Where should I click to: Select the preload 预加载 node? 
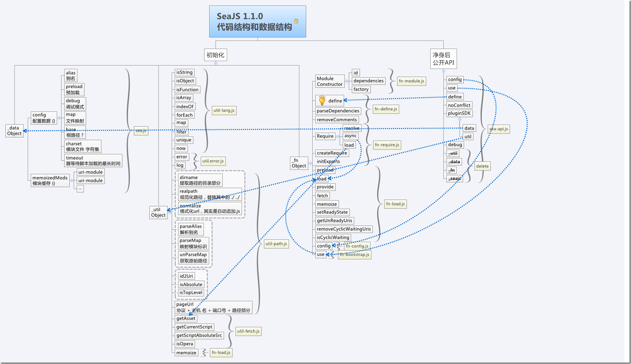point(74,89)
